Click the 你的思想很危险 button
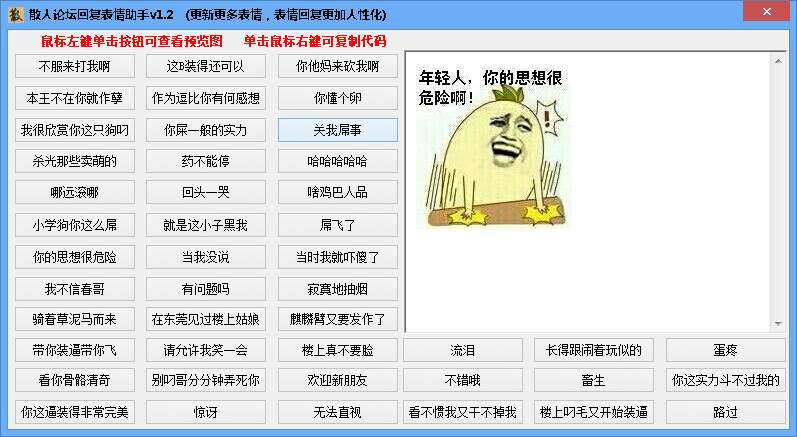Viewport: 797px width, 437px height. [x=75, y=258]
